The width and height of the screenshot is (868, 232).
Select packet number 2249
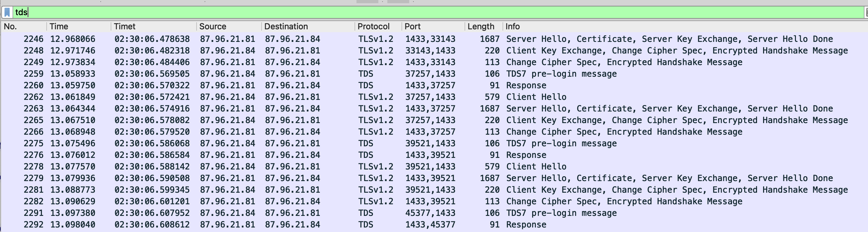[x=434, y=62]
